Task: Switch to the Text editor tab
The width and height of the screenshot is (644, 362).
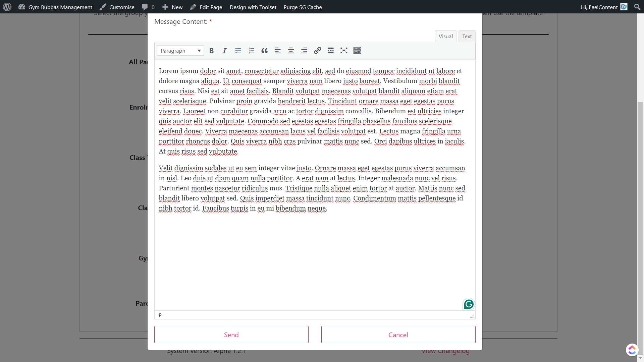Action: [x=467, y=36]
